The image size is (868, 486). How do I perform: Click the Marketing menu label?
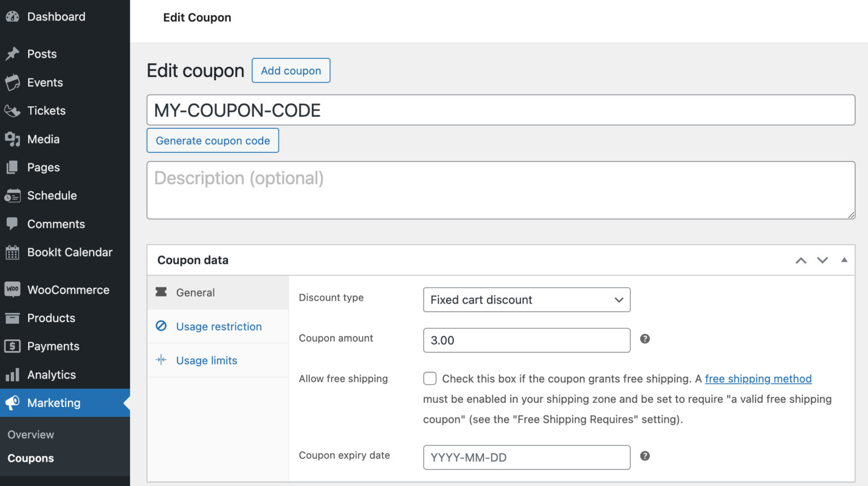tap(54, 403)
